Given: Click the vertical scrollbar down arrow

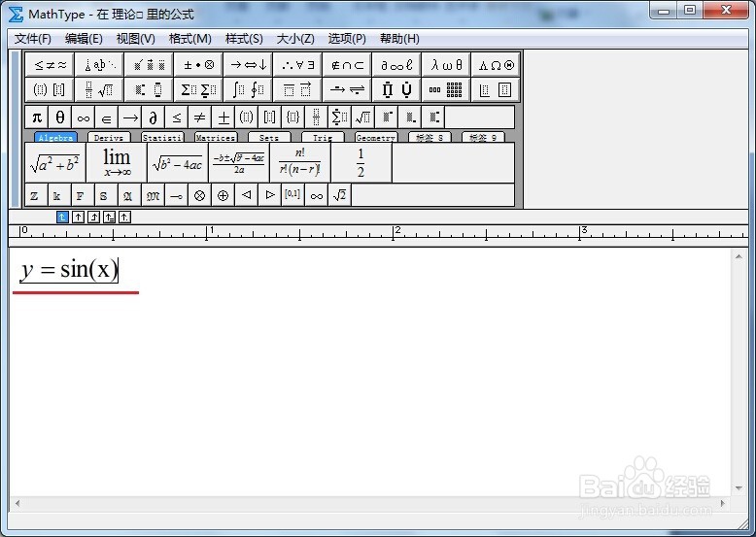Looking at the screenshot, I should [x=739, y=488].
